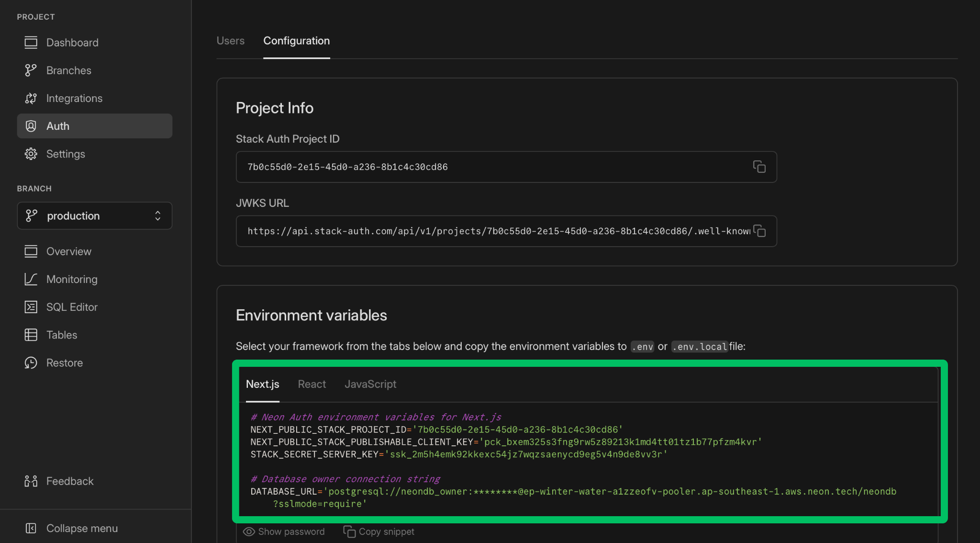Click the Monitoring sidebar icon
980x543 pixels.
click(31, 279)
